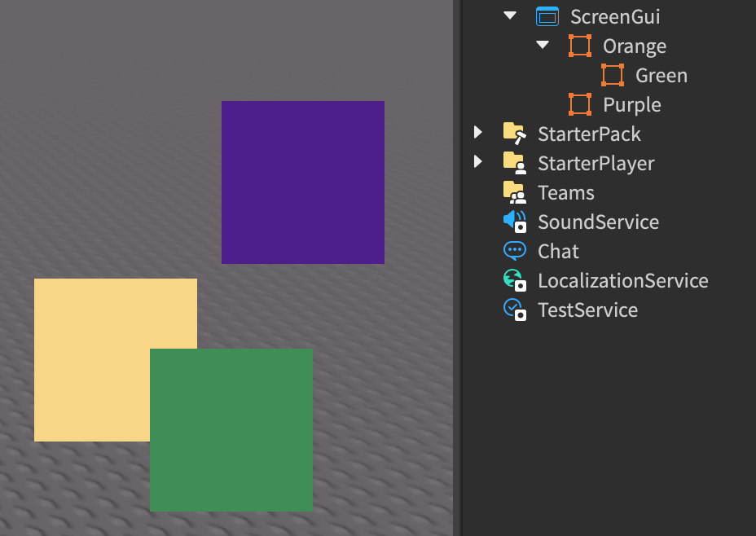756x536 pixels.
Task: Click the Green frame icon
Action: [x=613, y=75]
